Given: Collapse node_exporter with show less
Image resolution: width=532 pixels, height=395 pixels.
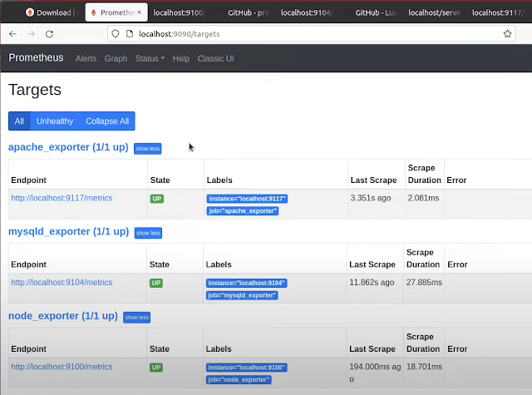Looking at the screenshot, I should (136, 318).
